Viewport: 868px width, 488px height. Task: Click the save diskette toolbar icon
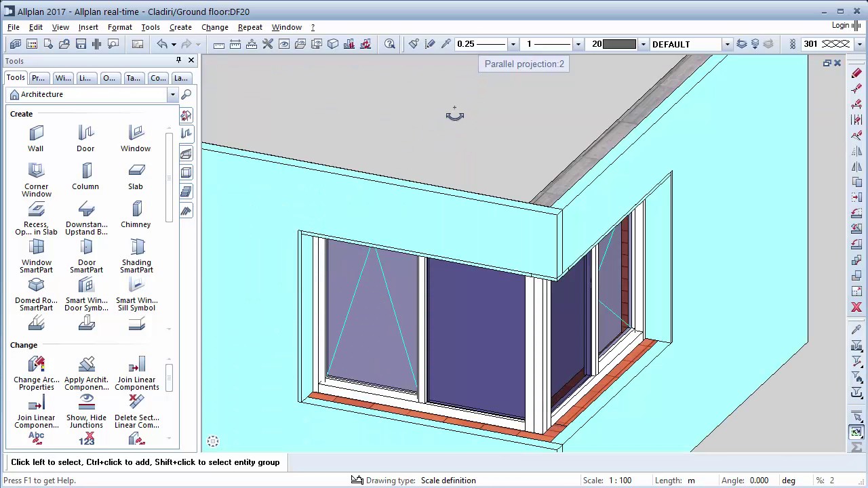[81, 44]
